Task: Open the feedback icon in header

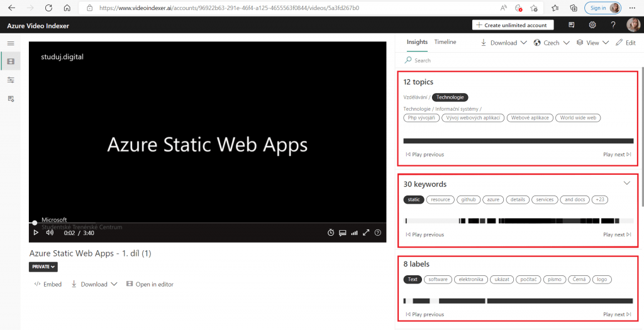Action: (572, 25)
